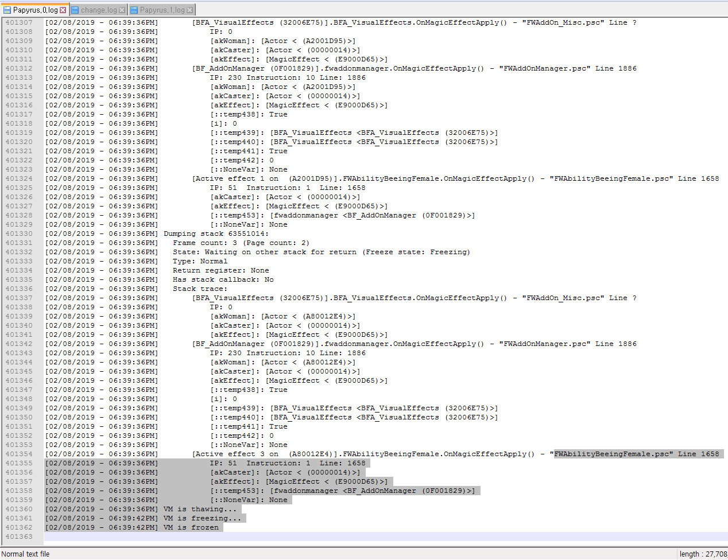Click the save-state icon on Papyrus.0.log tab

point(7,10)
